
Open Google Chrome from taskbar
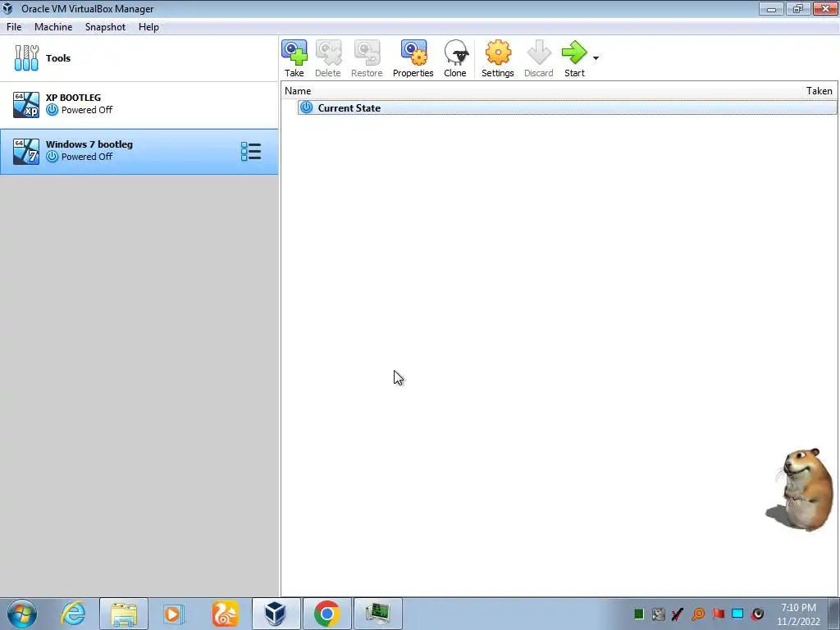(x=326, y=614)
